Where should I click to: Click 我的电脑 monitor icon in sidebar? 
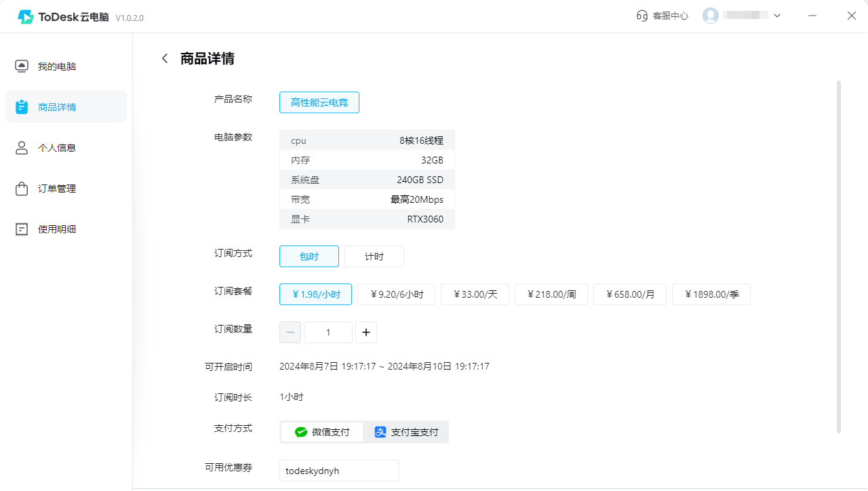pyautogui.click(x=22, y=66)
